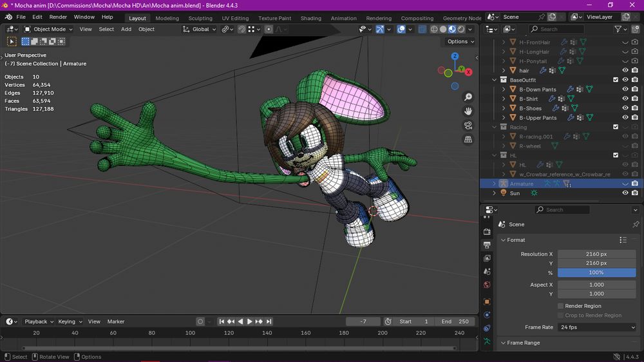The image size is (644, 362).
Task: Click the resolution percentage 100% slider
Action: (596, 272)
